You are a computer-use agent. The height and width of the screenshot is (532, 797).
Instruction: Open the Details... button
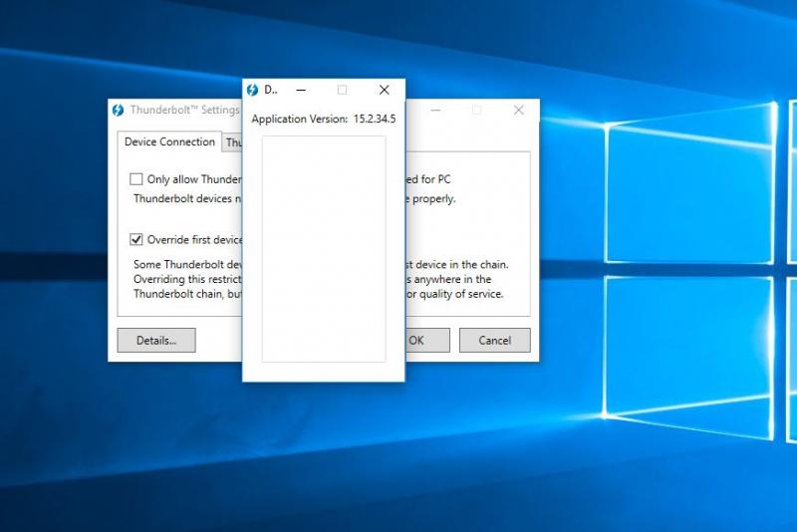(156, 341)
